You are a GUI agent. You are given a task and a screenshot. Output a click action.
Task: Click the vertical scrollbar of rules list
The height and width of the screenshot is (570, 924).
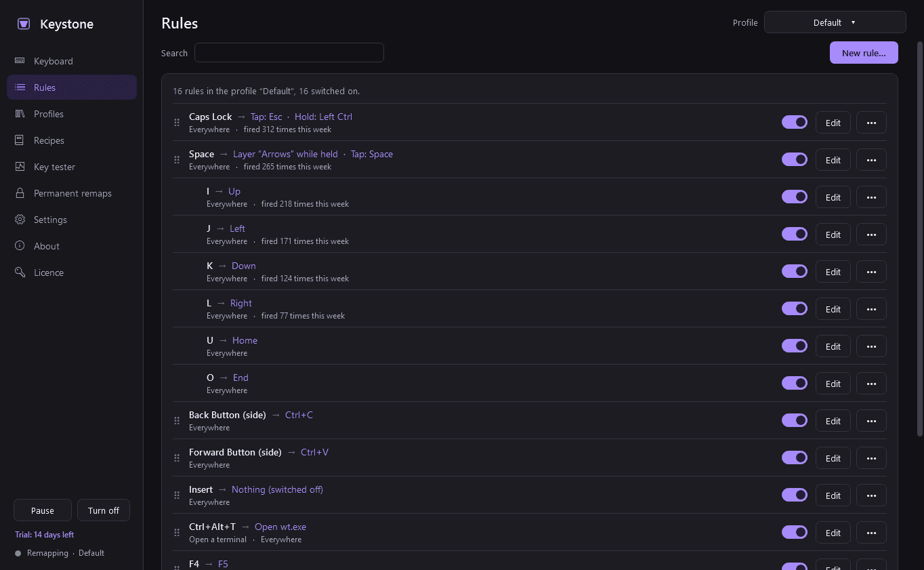pos(919,239)
